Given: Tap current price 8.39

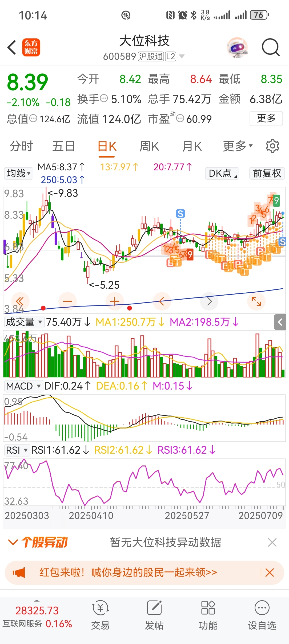Looking at the screenshot, I should 27,82.
